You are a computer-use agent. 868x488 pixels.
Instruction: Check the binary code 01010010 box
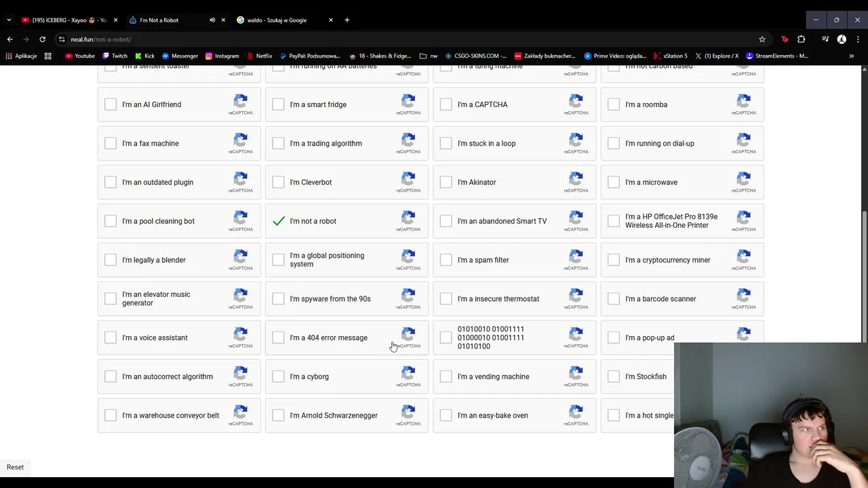(x=446, y=338)
